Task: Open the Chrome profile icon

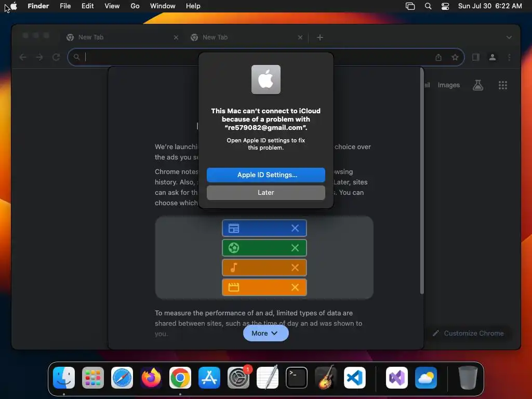Action: click(493, 57)
